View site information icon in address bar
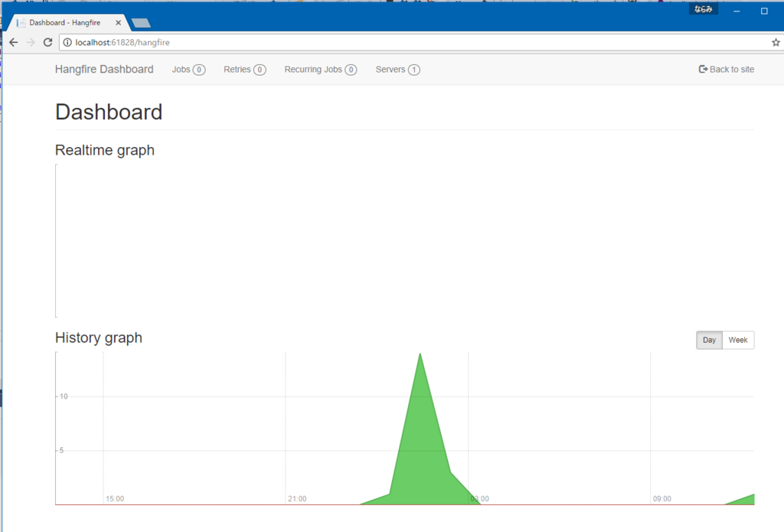 point(67,43)
